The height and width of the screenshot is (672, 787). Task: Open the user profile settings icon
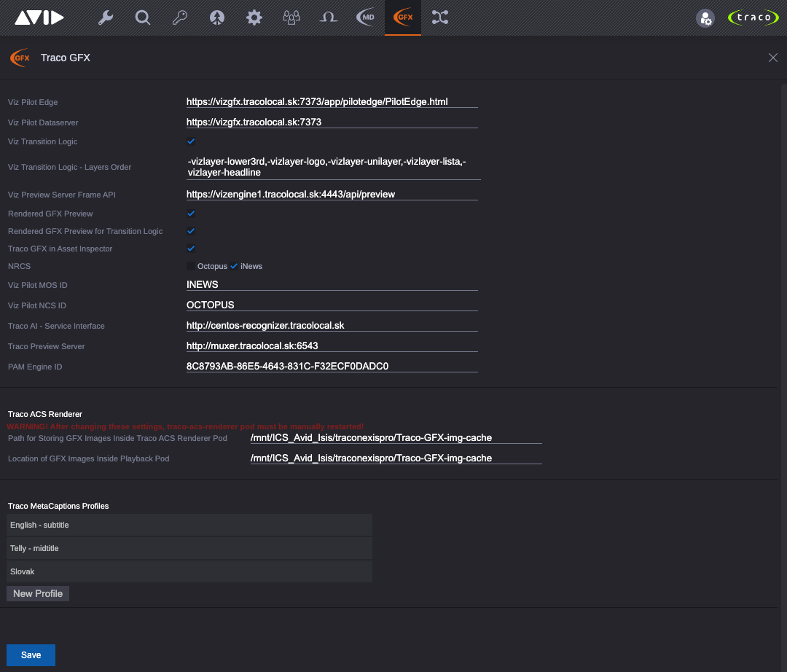[x=705, y=18]
